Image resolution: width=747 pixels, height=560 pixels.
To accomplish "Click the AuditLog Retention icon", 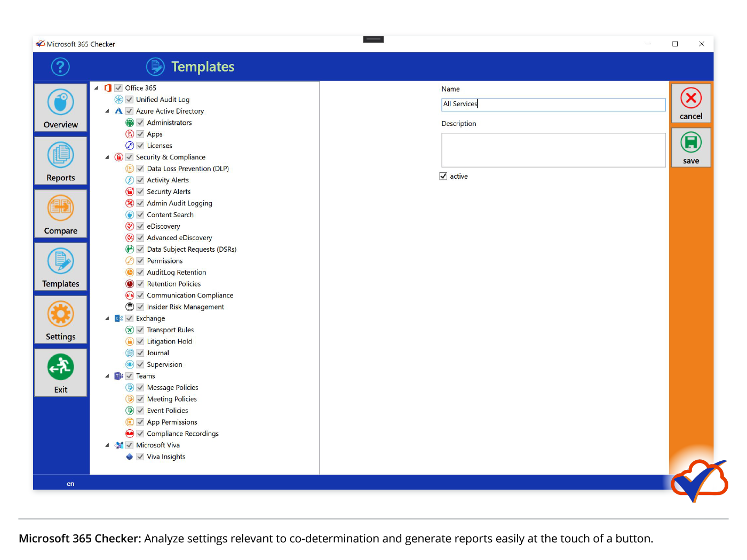I will (x=130, y=273).
